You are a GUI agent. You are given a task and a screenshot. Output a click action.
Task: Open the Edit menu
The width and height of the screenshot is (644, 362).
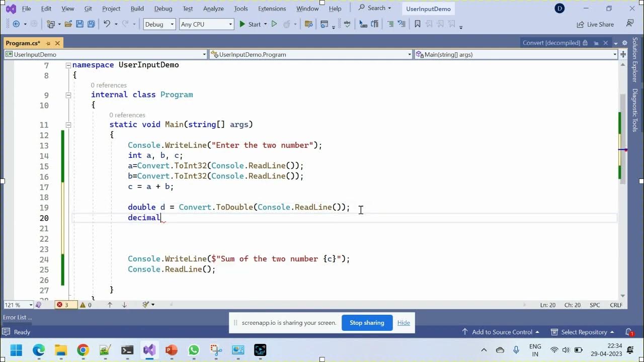pyautogui.click(x=46, y=9)
